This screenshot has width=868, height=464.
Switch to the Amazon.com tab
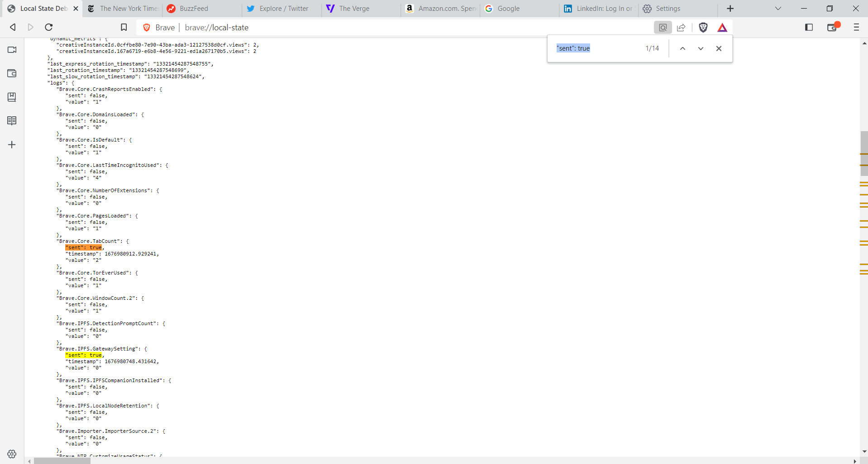click(441, 9)
